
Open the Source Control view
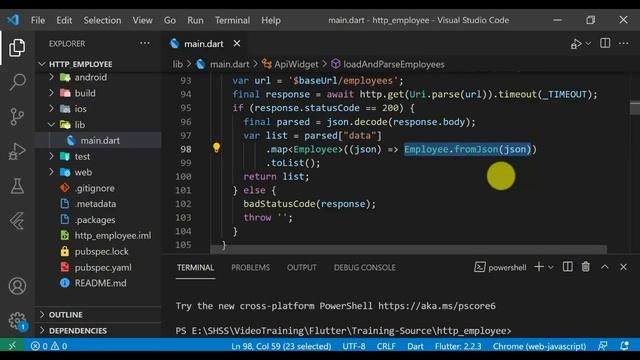(17, 117)
